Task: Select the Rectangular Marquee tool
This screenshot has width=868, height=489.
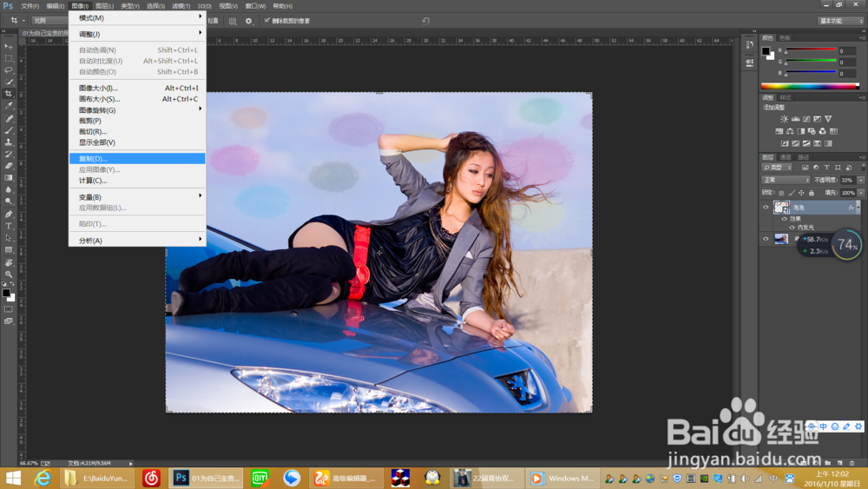Action: click(x=9, y=58)
